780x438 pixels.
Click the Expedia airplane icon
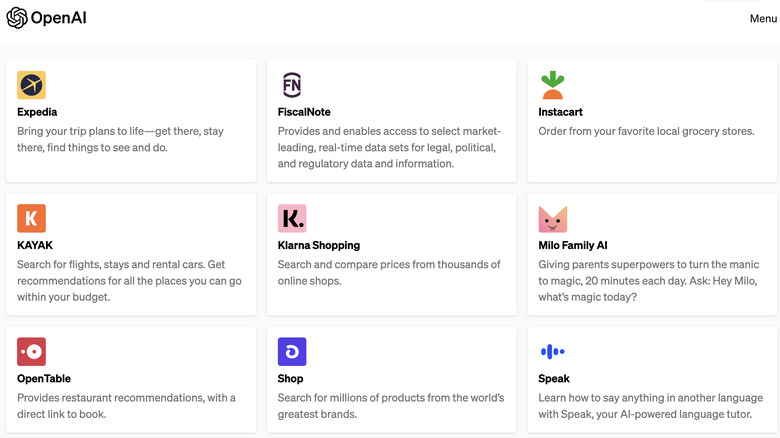click(31, 85)
